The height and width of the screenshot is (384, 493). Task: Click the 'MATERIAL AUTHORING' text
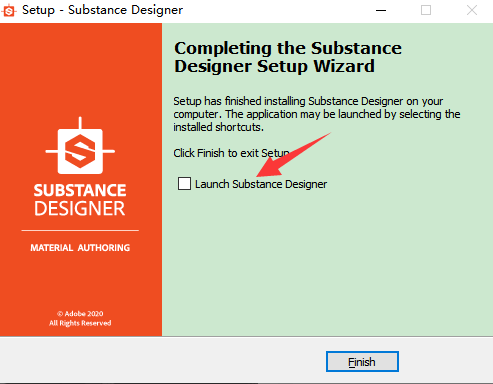click(x=80, y=248)
